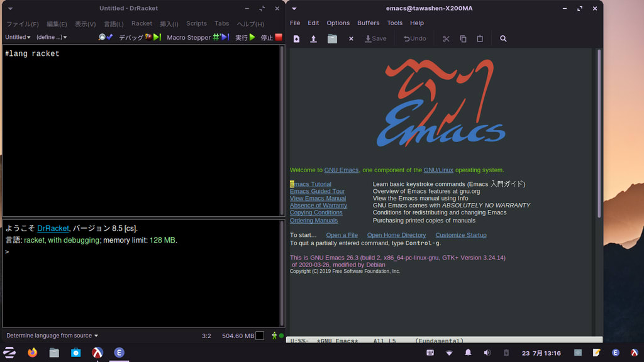Click the #lang racket line in definitions editor
644x362 pixels.
(32, 54)
